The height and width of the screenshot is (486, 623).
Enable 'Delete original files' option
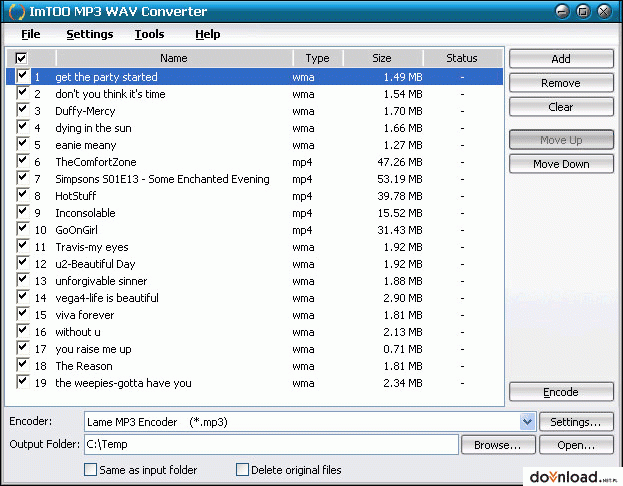(x=242, y=470)
